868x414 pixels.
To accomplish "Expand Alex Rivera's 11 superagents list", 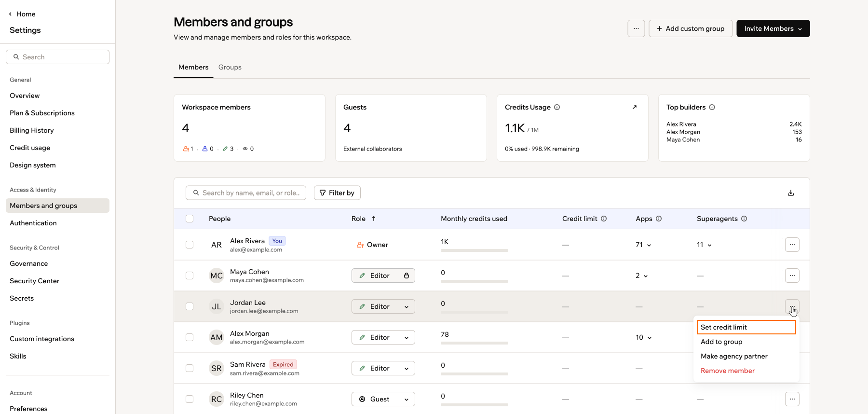I will click(x=705, y=245).
